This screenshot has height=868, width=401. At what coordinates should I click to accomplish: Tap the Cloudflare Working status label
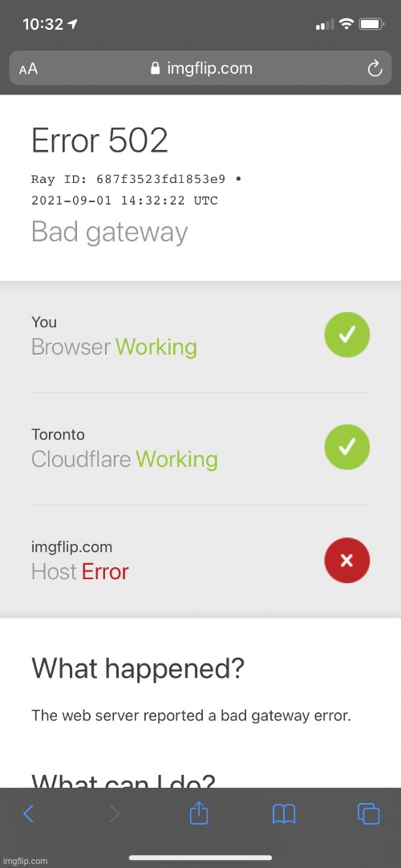124,460
